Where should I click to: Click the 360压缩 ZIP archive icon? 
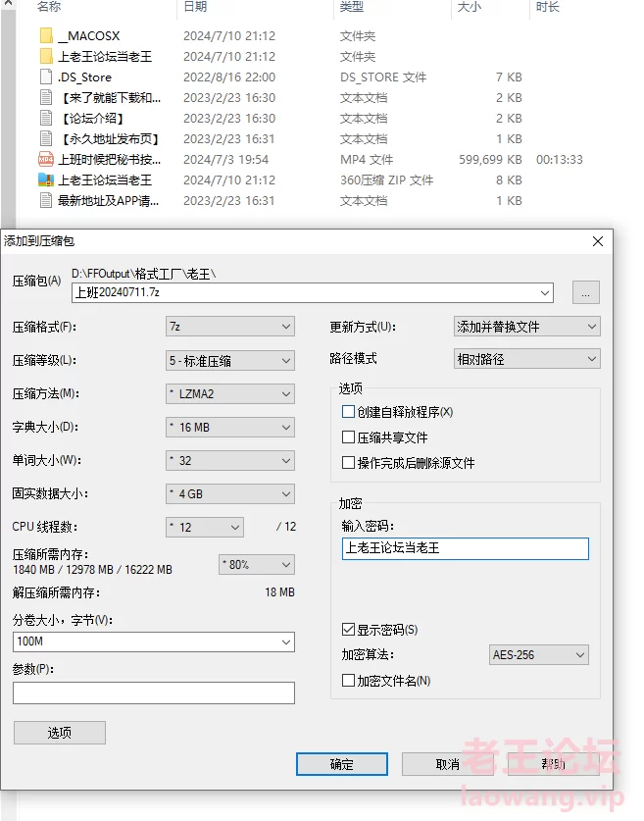click(46, 180)
